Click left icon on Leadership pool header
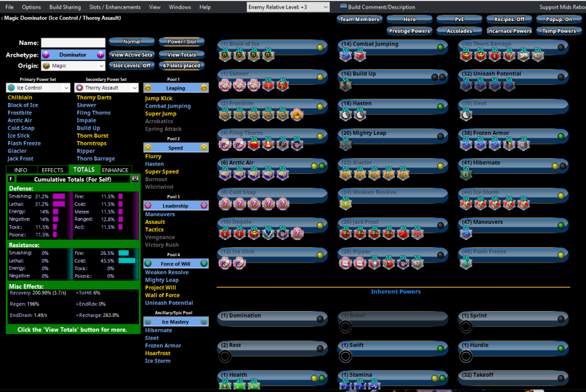The height and width of the screenshot is (392, 586). 148,206
